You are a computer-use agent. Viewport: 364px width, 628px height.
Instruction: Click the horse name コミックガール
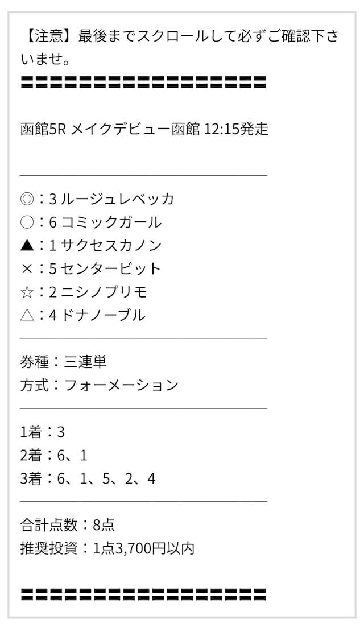[111, 222]
